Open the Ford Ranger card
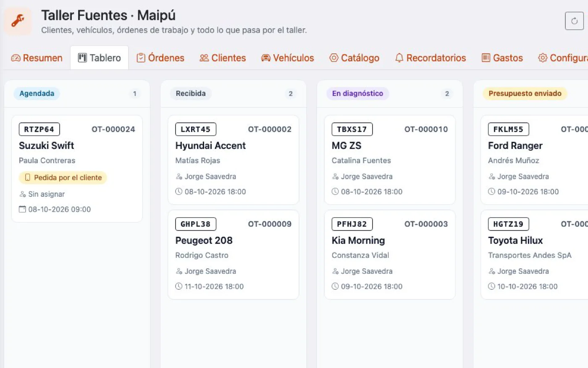588x368 pixels. tap(534, 160)
